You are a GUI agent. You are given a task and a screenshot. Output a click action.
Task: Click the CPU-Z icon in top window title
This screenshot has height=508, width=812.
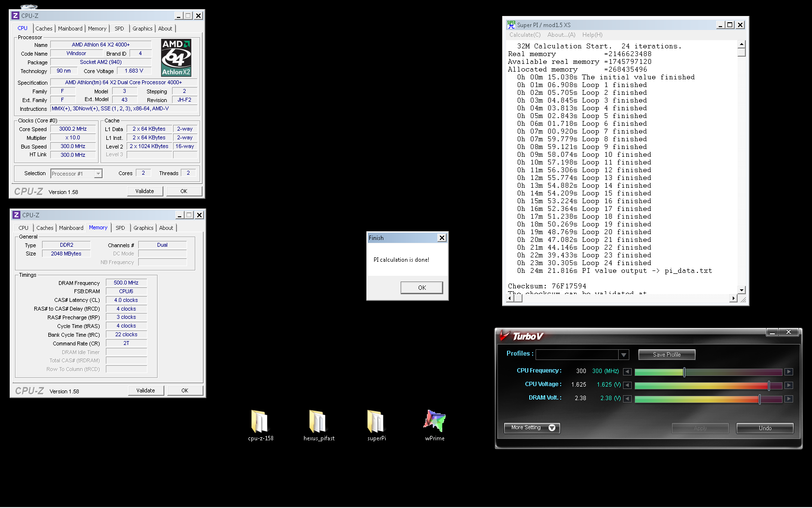point(15,15)
